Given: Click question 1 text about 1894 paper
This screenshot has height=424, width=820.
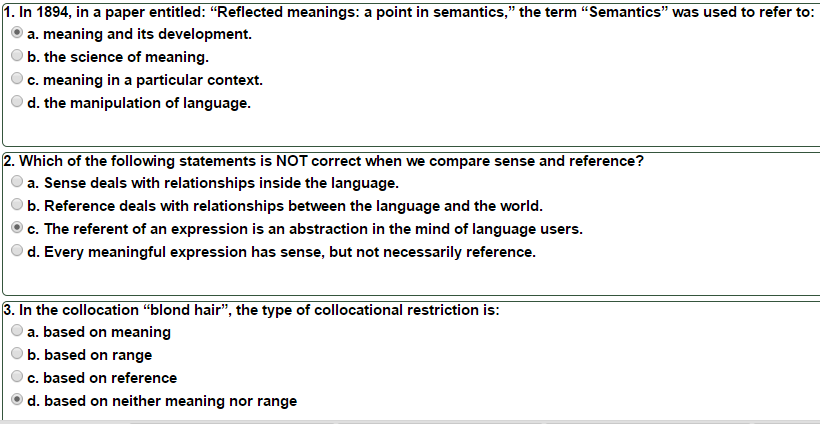Looking at the screenshot, I should tap(408, 13).
